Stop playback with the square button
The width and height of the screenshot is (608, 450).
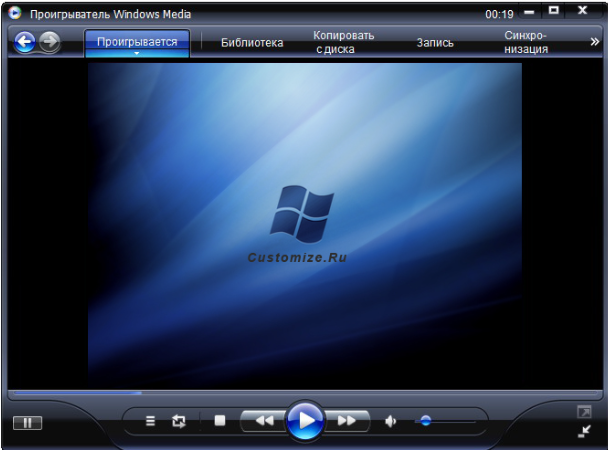point(220,420)
